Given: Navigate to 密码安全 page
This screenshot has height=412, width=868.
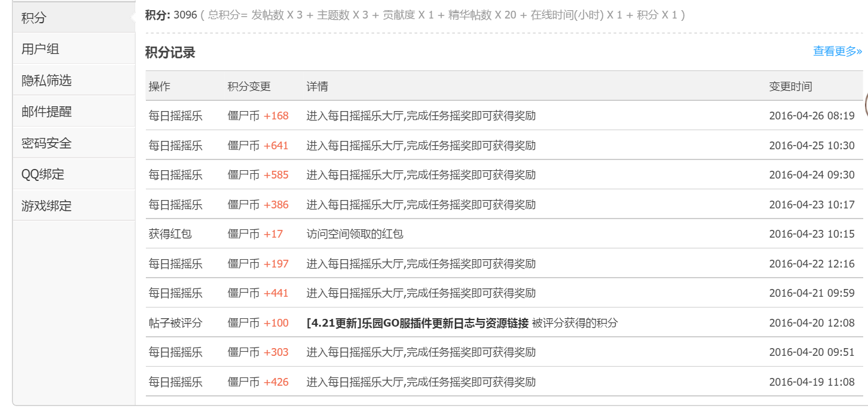Looking at the screenshot, I should 47,143.
